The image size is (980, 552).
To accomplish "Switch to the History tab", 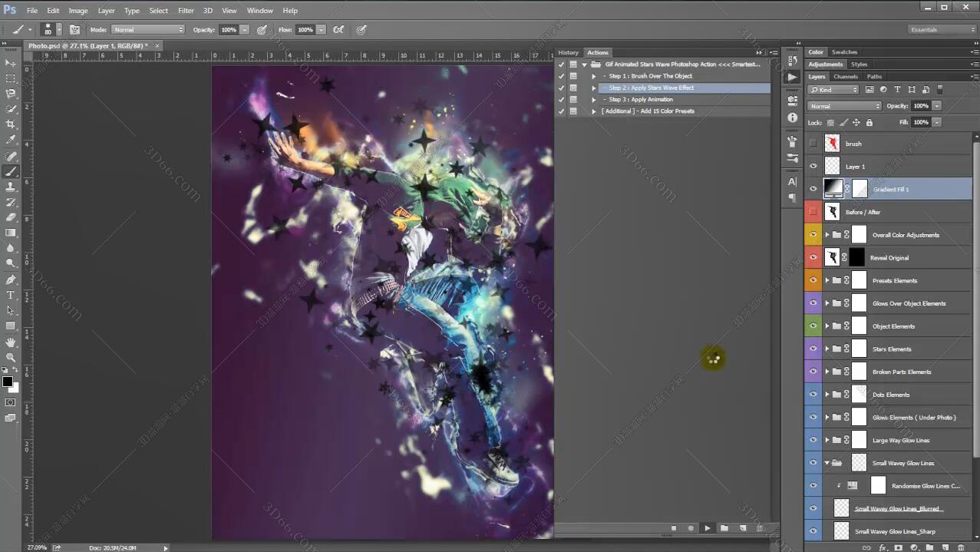I will pyautogui.click(x=568, y=53).
